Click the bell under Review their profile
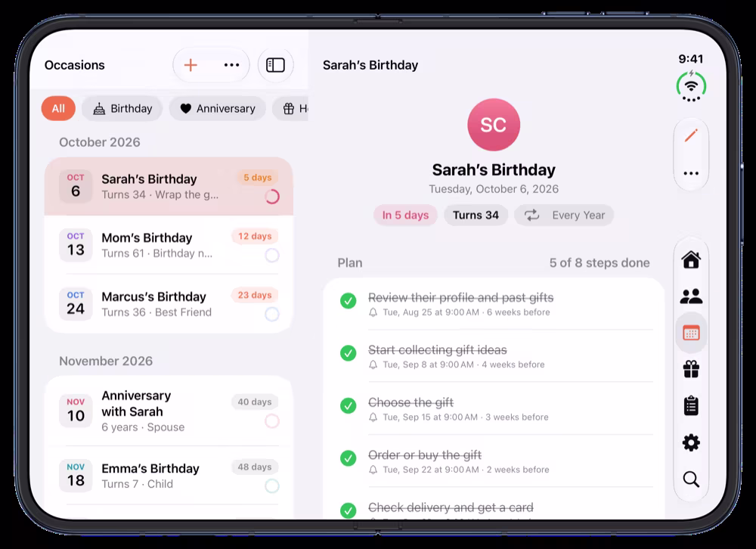 coord(373,312)
